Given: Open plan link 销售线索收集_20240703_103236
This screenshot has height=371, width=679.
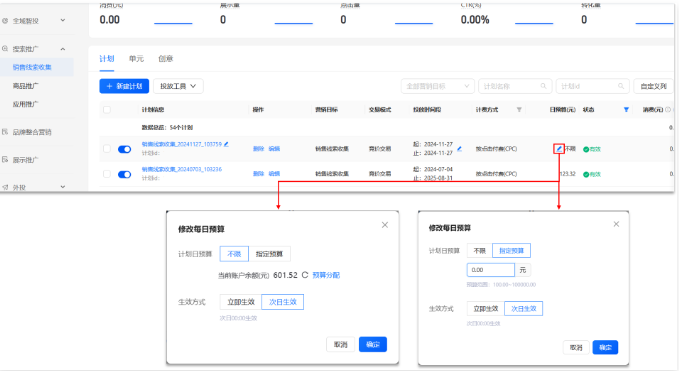Looking at the screenshot, I should click(x=181, y=169).
